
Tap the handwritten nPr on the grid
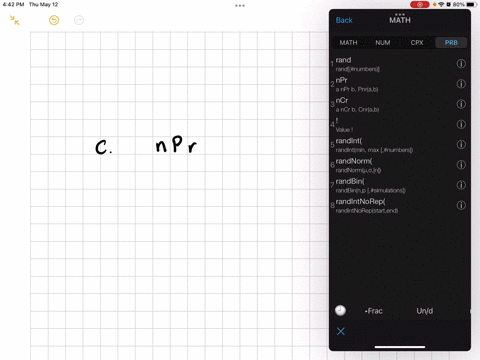176,144
